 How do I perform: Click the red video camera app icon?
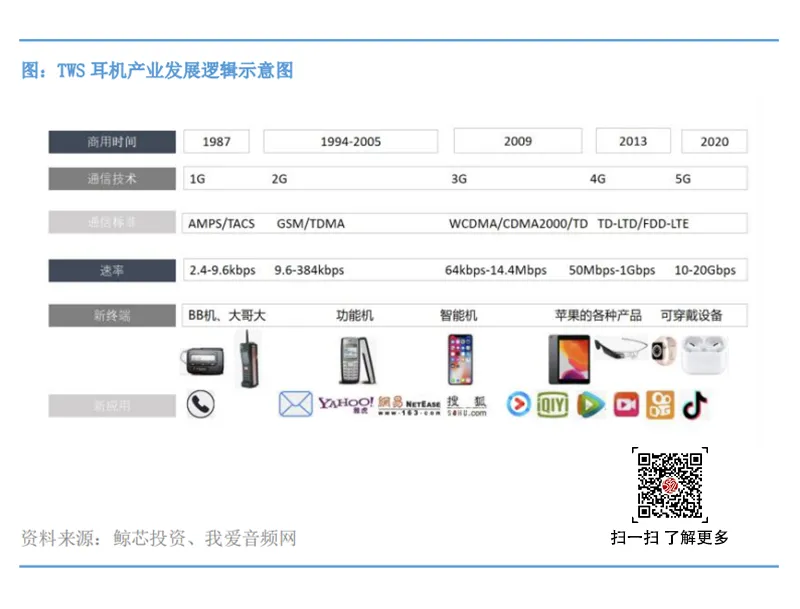click(626, 405)
